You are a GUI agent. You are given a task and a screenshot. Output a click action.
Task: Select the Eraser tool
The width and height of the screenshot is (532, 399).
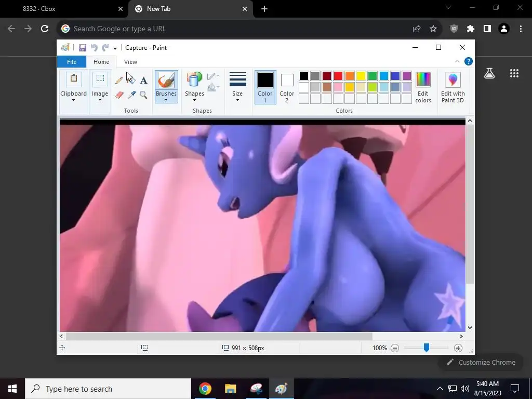119,95
